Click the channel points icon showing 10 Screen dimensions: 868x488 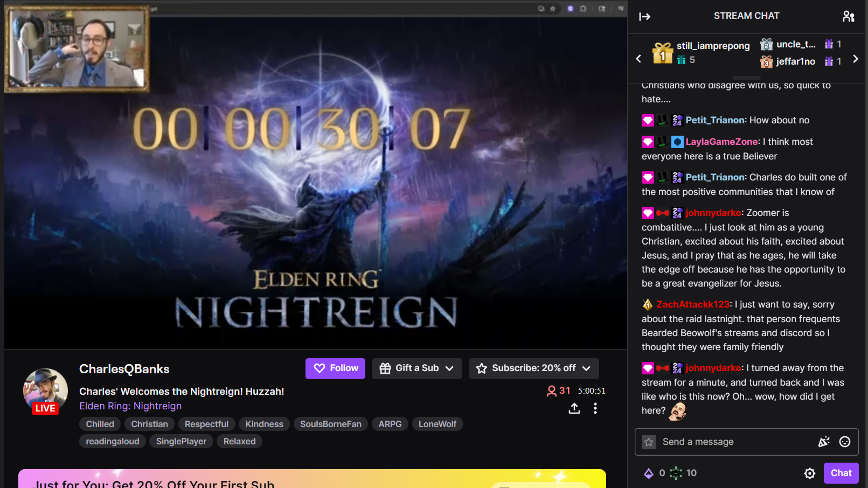pos(676,473)
